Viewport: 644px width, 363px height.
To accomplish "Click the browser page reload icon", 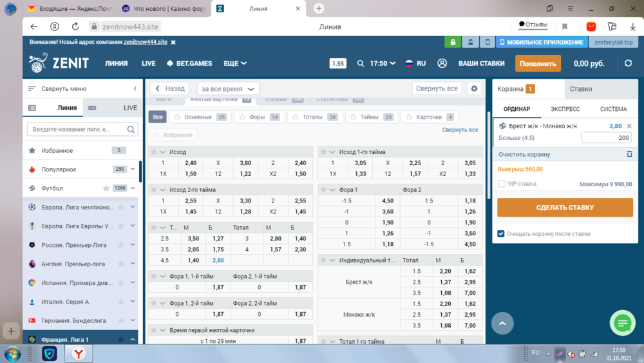I will coord(75,26).
